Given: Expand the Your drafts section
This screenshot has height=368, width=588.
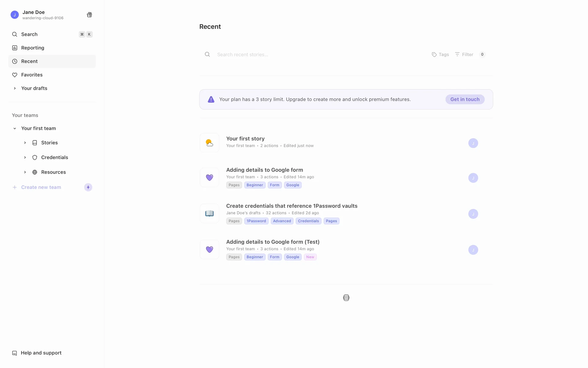Looking at the screenshot, I should pyautogui.click(x=15, y=88).
